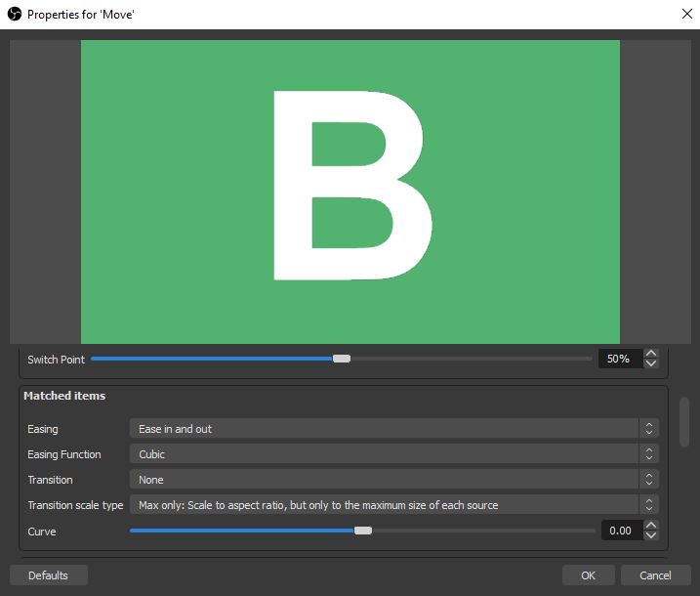Open the Transition scale type dropdown
The height and width of the screenshot is (596, 700).
[393, 505]
